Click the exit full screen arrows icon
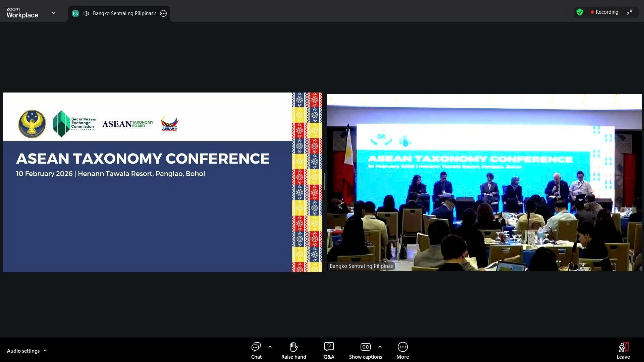The width and height of the screenshot is (644, 362). coord(630,12)
